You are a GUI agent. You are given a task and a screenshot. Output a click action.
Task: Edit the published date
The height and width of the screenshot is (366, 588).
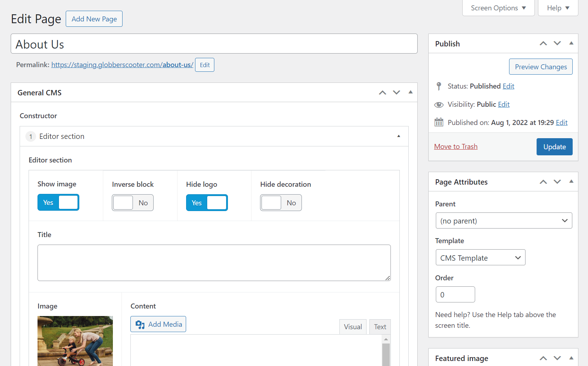coord(562,122)
